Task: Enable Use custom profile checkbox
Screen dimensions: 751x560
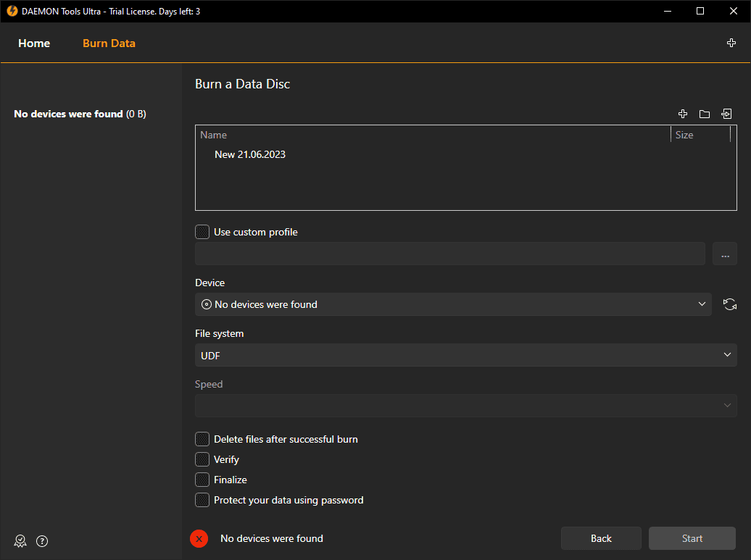Action: coord(202,232)
